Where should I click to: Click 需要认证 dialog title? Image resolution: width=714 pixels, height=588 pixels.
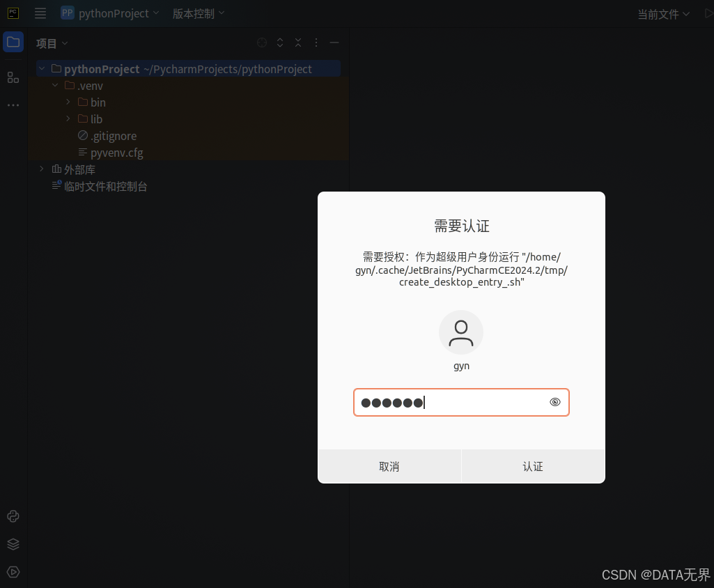pyautogui.click(x=461, y=226)
